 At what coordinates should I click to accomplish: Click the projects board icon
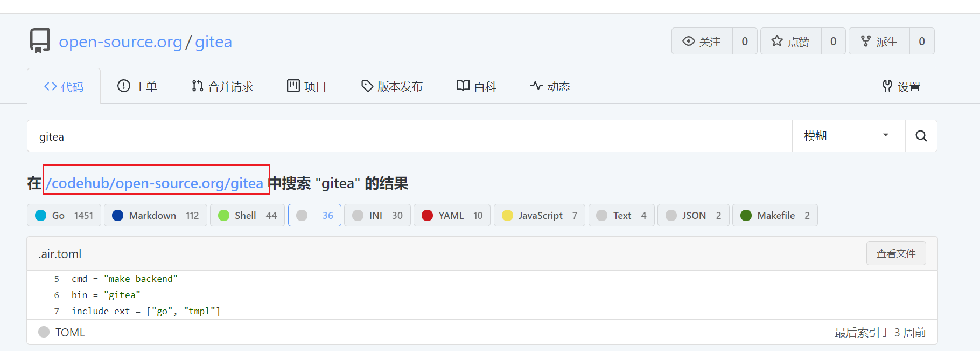[293, 86]
